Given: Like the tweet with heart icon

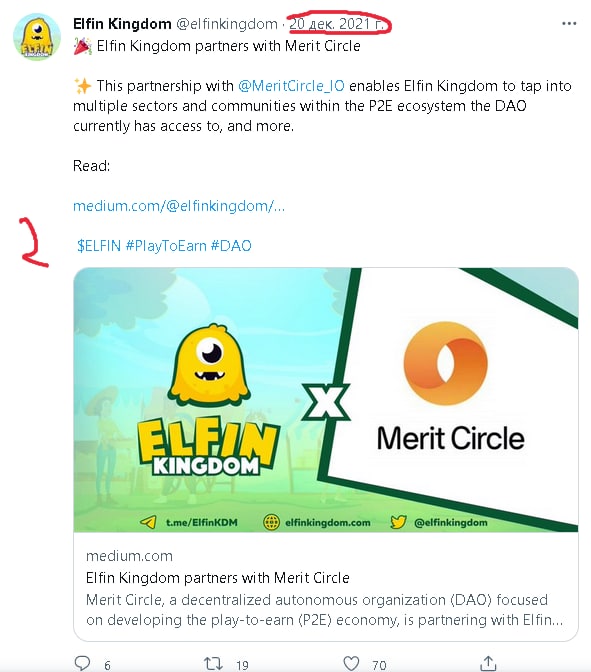Looking at the screenshot, I should pos(351,663).
